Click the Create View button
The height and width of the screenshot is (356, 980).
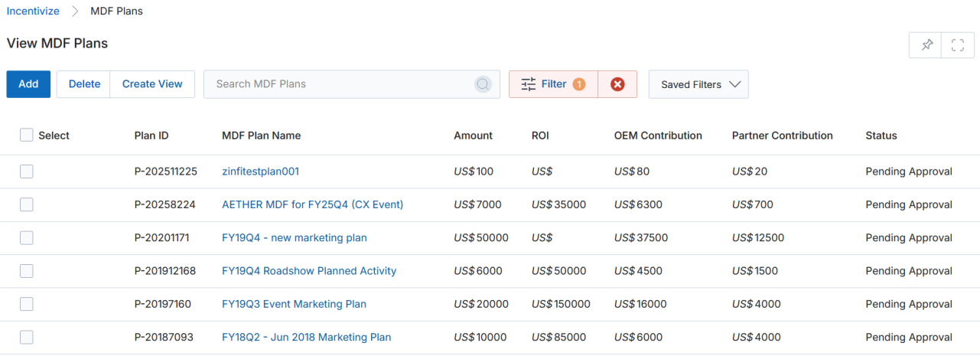coord(152,84)
